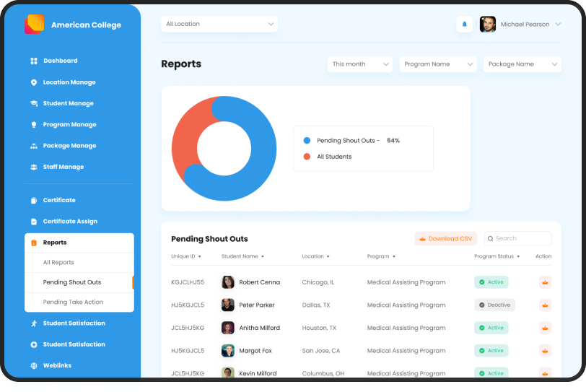The width and height of the screenshot is (586, 392).
Task: Click the Student Manage graduation cap icon
Action: point(34,103)
